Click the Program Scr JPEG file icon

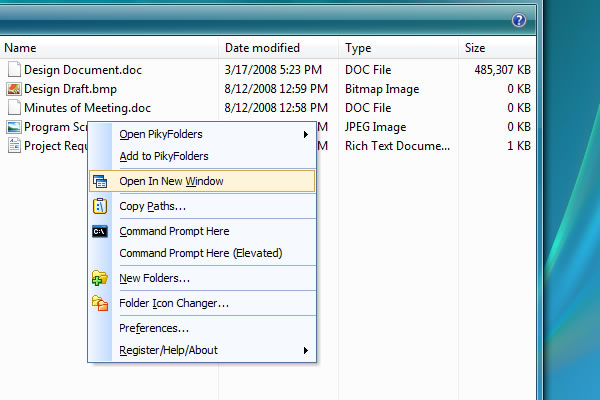14,127
